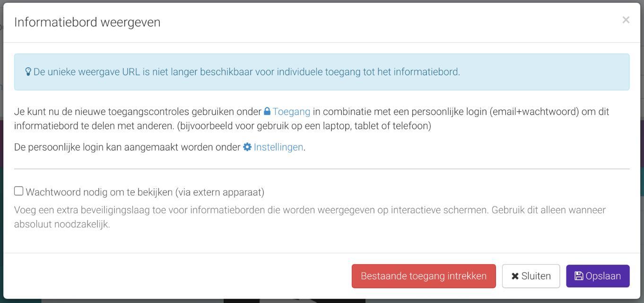Click the gray extra beveiligingslaag help text
The width and height of the screenshot is (644, 303).
click(310, 217)
